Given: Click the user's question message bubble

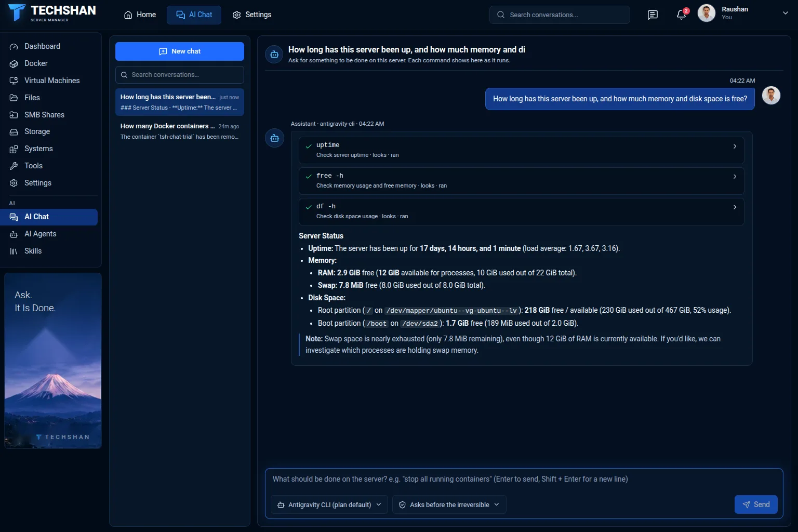Looking at the screenshot, I should pos(620,99).
